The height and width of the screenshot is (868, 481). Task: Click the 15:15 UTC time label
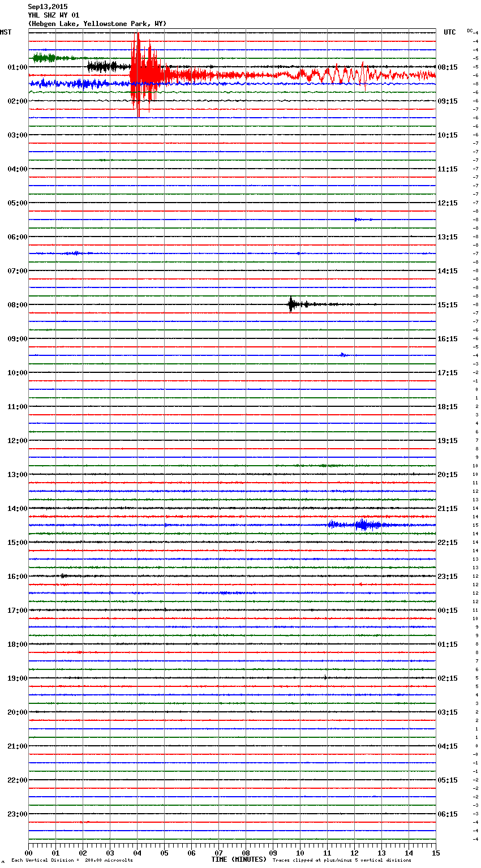pyautogui.click(x=448, y=304)
